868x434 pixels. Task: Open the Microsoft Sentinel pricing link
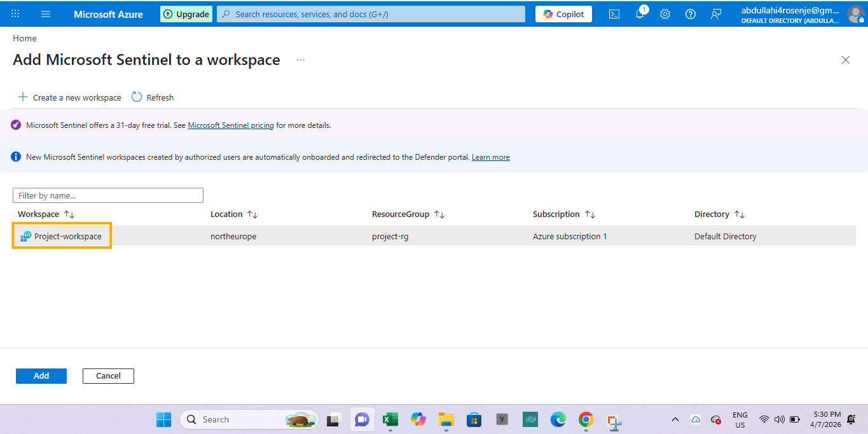231,125
